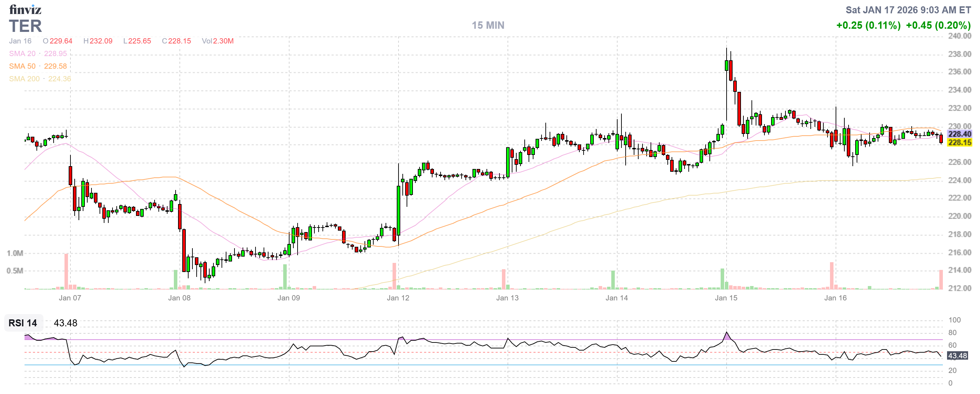Click the Jan 12 date axis label
Screen dimensions: 980x394
click(x=398, y=298)
